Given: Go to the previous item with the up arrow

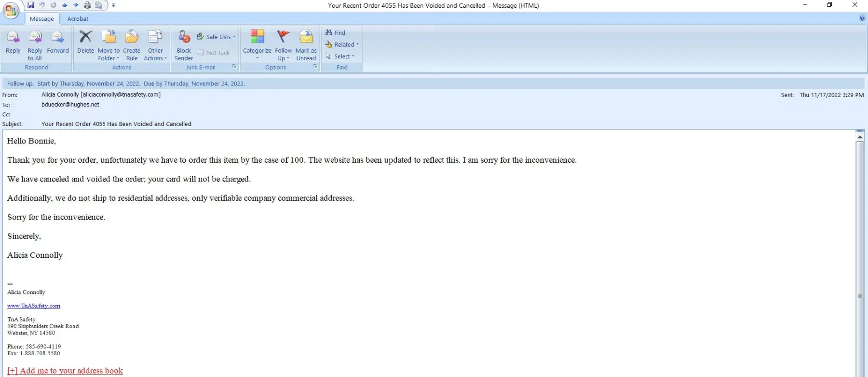Looking at the screenshot, I should (65, 5).
